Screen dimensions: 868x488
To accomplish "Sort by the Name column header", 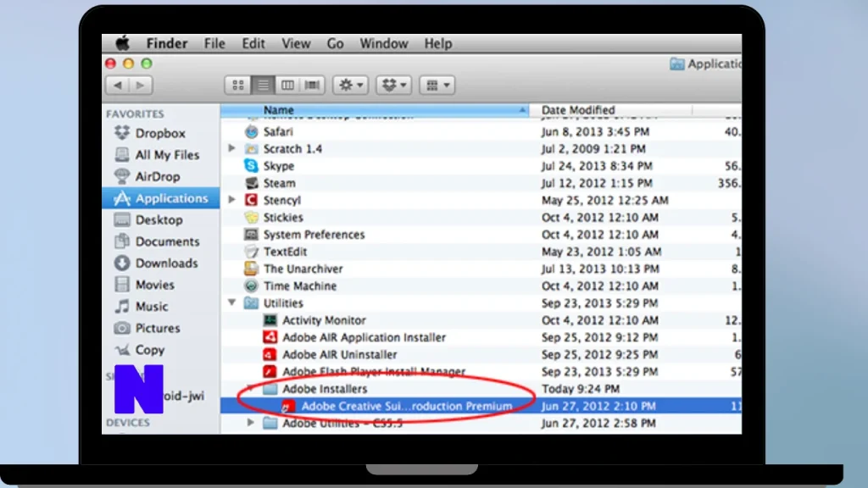I will point(374,110).
